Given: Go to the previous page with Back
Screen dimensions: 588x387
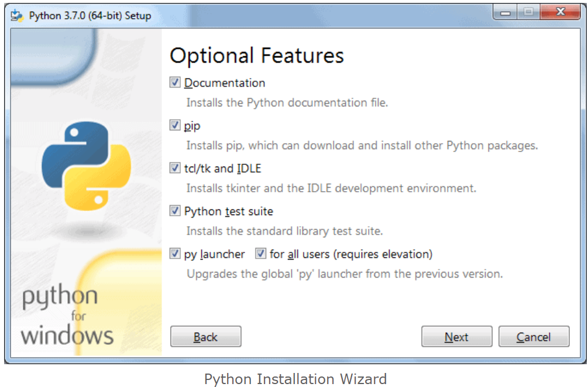Looking at the screenshot, I should coord(205,336).
